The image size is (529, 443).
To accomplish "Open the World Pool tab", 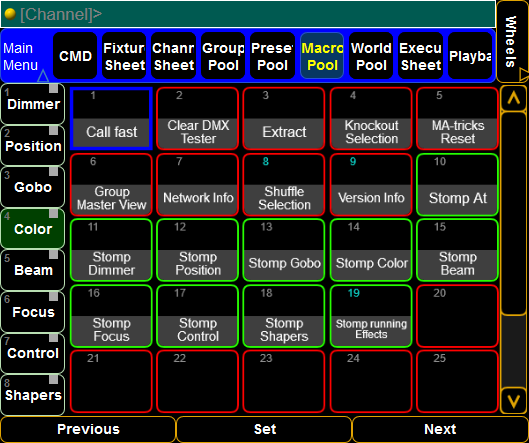I will [371, 56].
